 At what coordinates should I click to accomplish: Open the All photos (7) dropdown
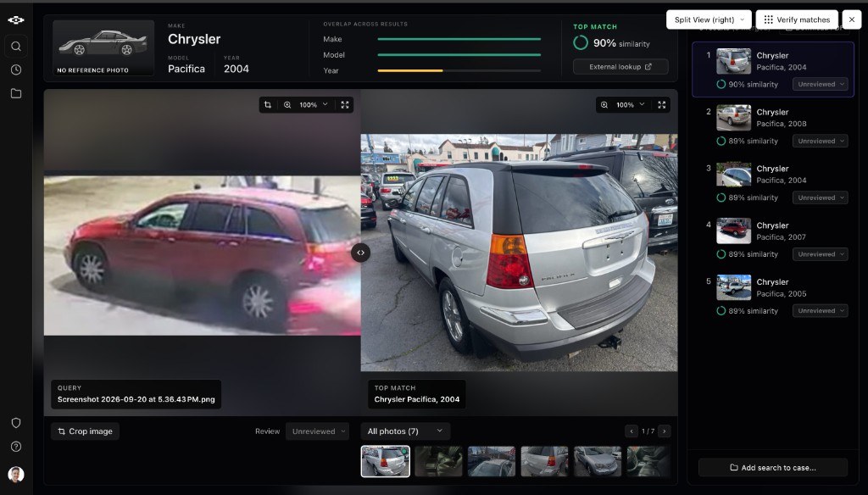click(x=405, y=431)
